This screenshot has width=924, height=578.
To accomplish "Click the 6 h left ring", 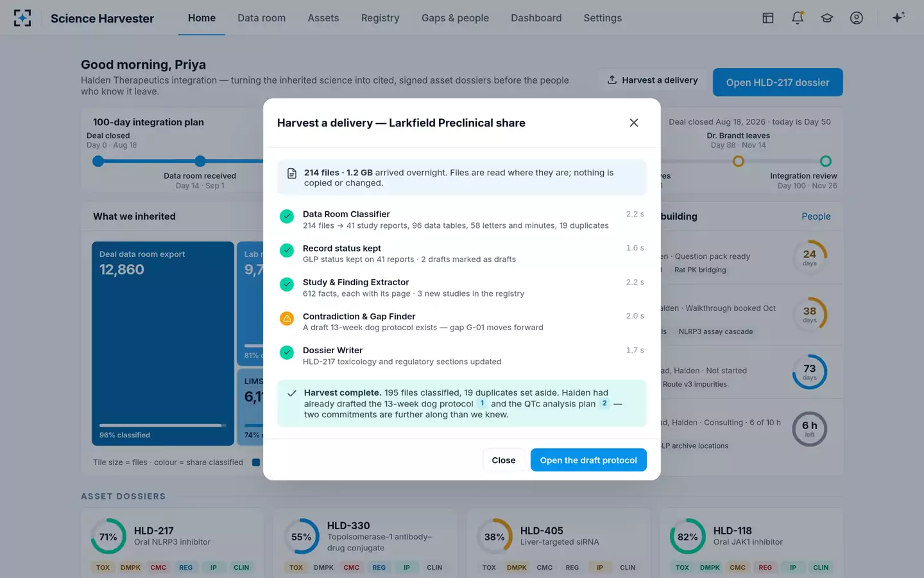I will tap(810, 429).
